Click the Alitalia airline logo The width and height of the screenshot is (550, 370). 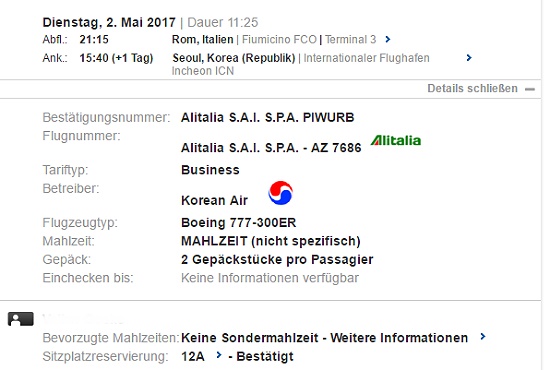point(396,140)
